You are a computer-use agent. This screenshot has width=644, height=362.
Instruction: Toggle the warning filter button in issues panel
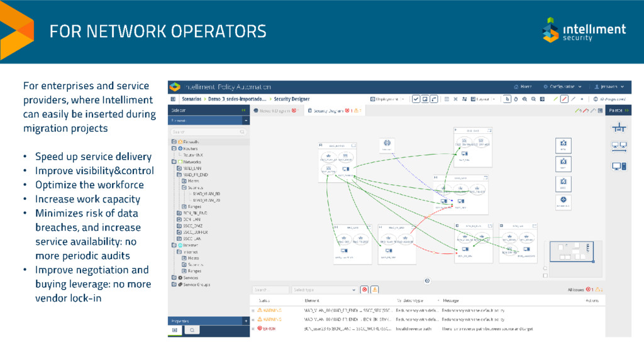pos(375,289)
